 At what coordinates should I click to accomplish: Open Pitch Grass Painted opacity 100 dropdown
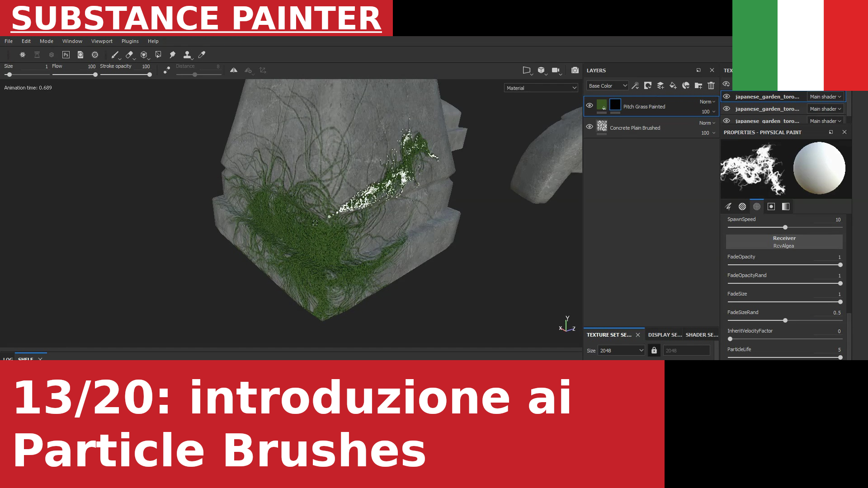pos(708,112)
